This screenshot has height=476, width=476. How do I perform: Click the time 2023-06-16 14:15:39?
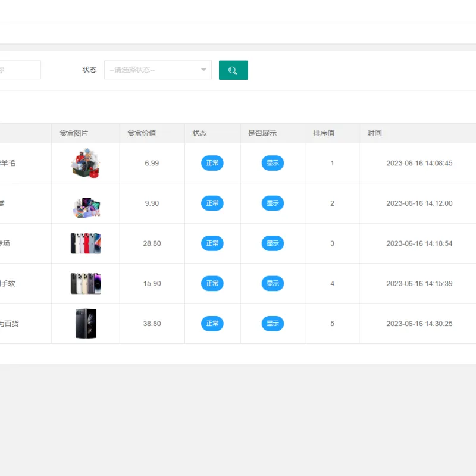pyautogui.click(x=419, y=283)
